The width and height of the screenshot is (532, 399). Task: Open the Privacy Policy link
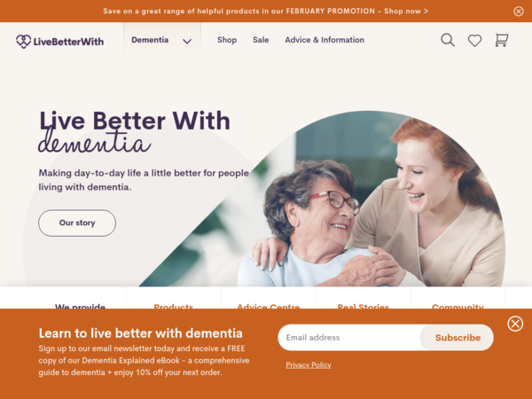pos(309,365)
